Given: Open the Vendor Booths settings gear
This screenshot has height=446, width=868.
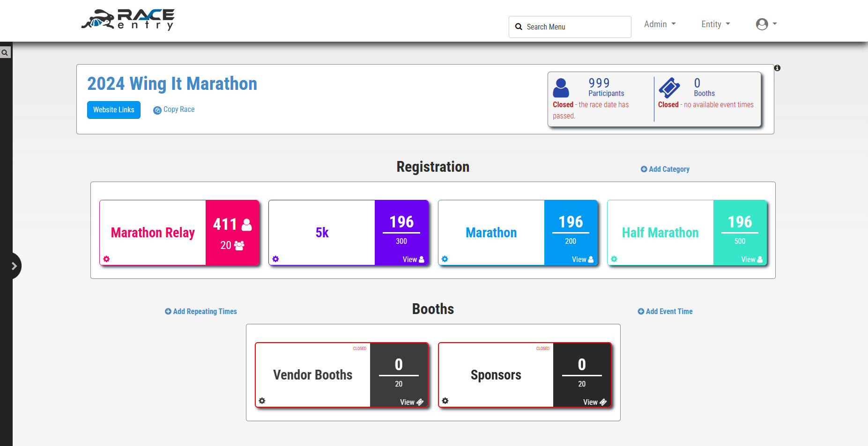Looking at the screenshot, I should (262, 401).
